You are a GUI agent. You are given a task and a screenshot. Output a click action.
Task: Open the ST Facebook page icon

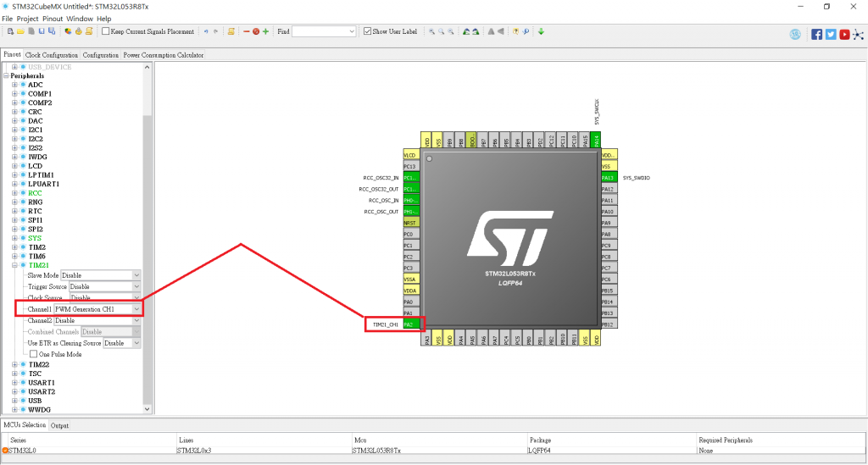tap(817, 34)
